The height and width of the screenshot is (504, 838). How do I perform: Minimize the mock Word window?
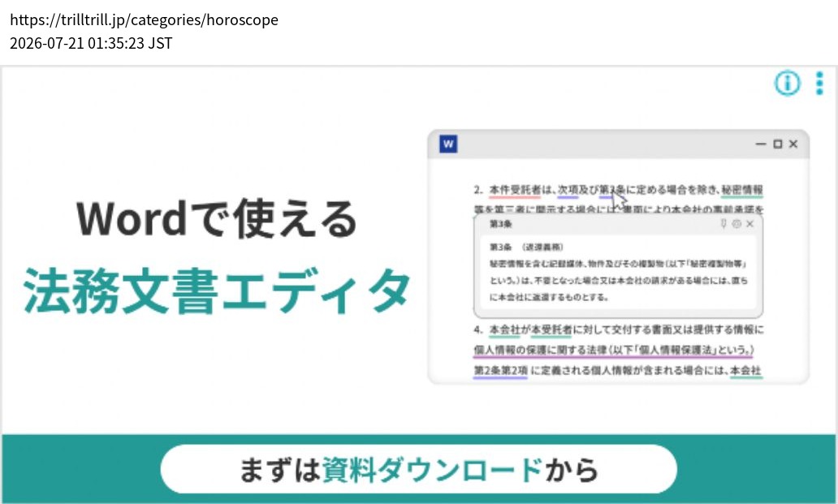761,144
